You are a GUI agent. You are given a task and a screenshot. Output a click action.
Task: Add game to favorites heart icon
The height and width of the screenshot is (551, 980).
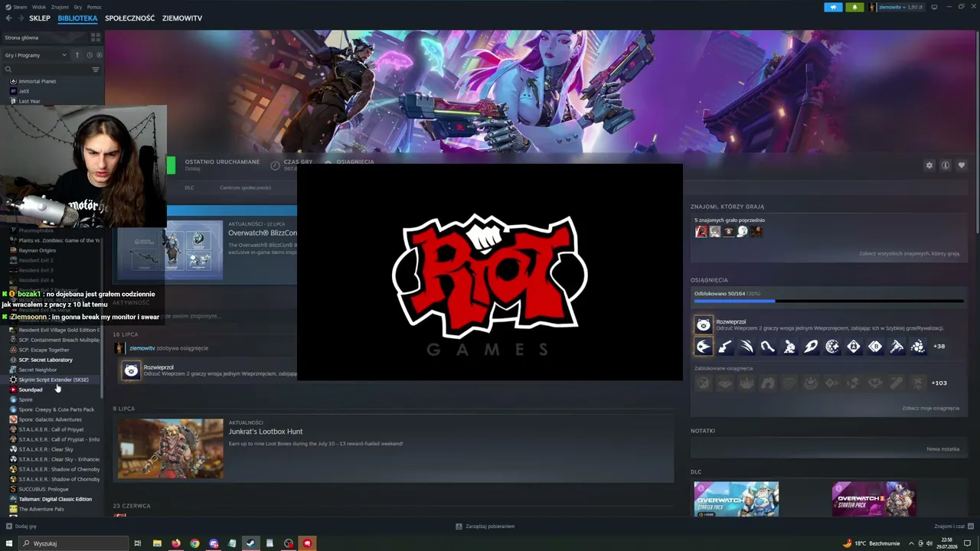pos(962,165)
